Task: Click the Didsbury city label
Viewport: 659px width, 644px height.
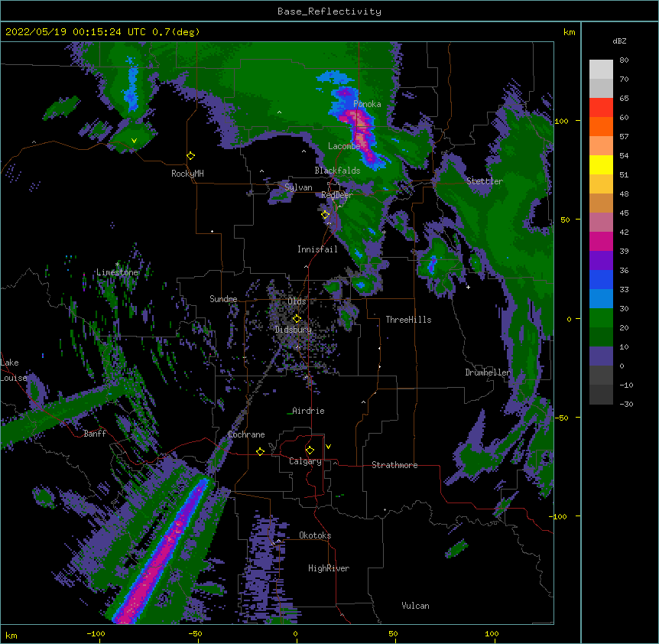Action: pos(294,330)
